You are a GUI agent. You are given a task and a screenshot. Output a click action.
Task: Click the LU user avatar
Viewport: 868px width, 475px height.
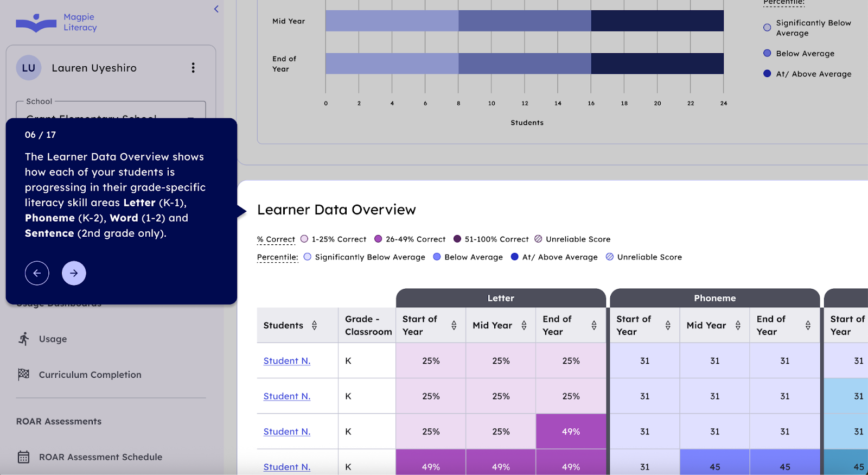click(29, 68)
